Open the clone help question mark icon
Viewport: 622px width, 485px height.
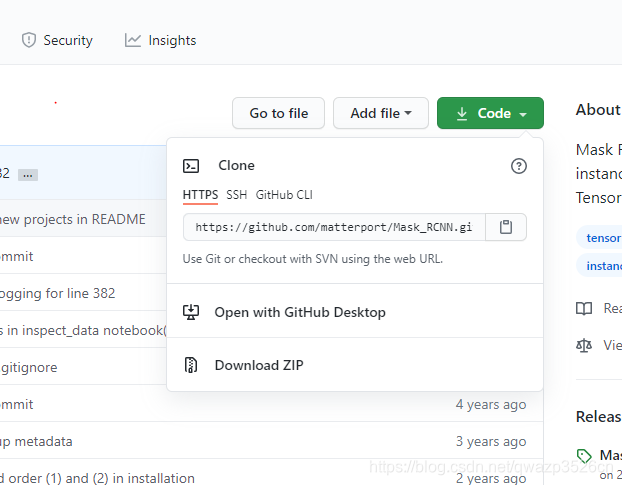tap(518, 166)
